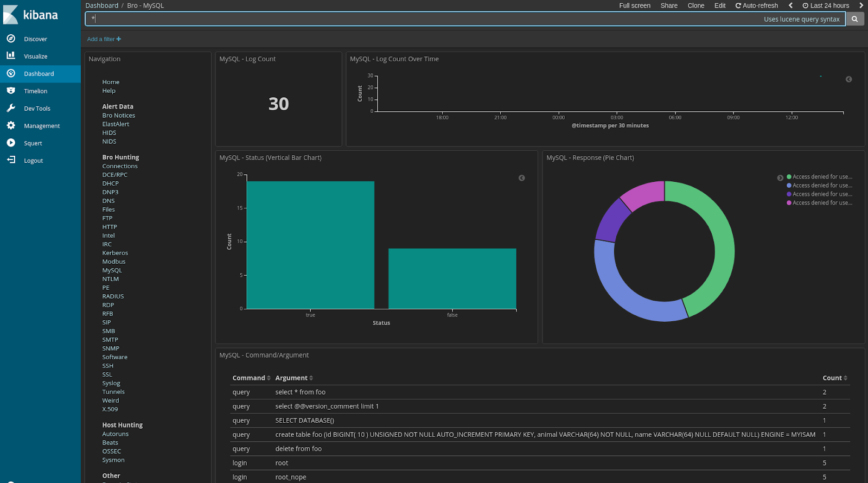Click Edit in top menu
The height and width of the screenshot is (483, 868).
point(720,5)
